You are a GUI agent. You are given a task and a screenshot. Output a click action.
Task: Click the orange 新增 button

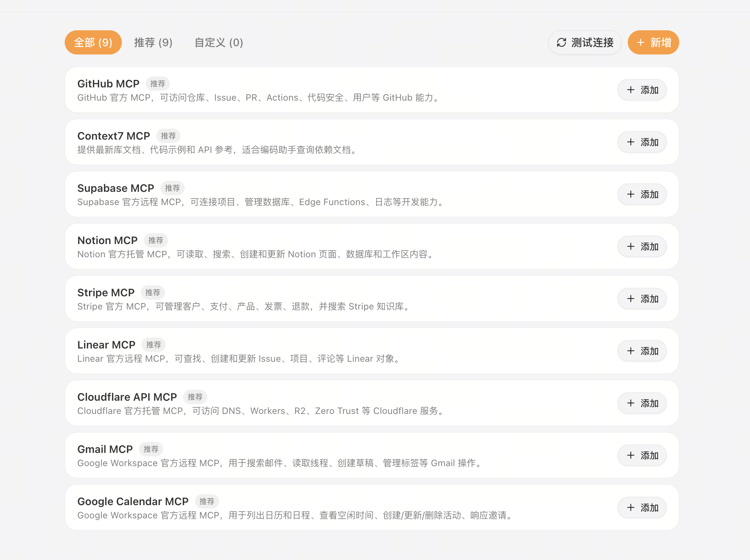coord(654,42)
